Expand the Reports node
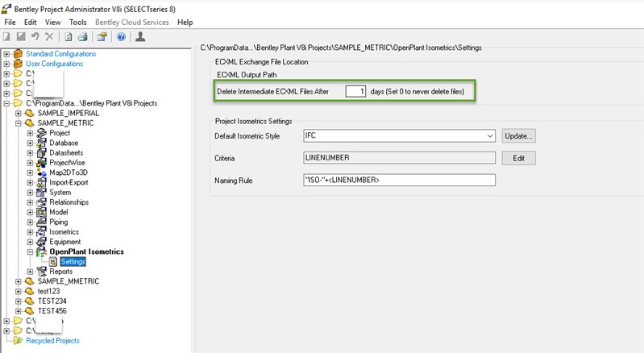The height and width of the screenshot is (353, 644). (x=30, y=272)
